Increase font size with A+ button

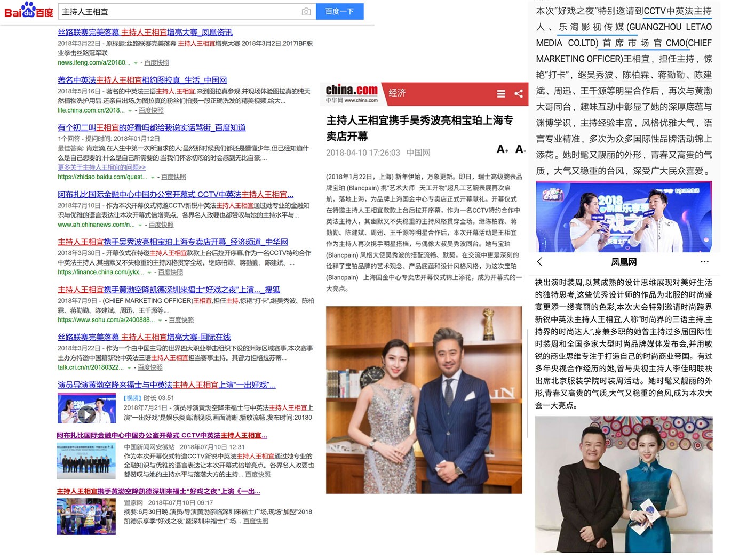point(503,150)
